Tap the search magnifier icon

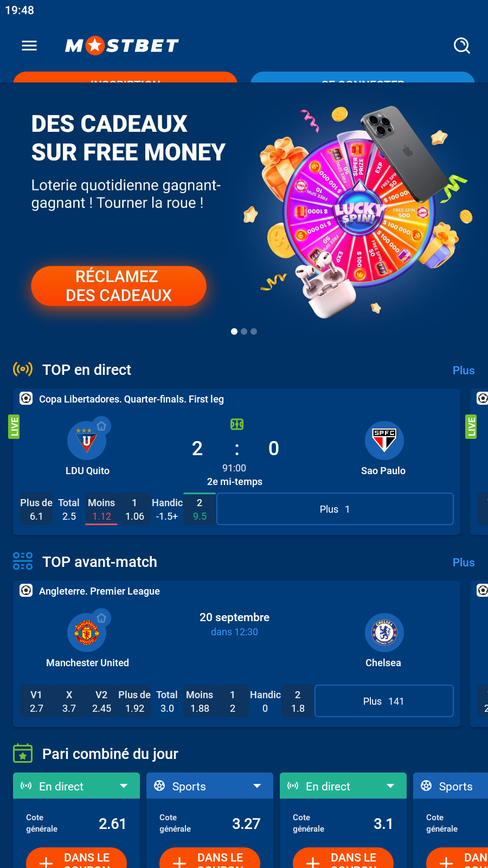click(462, 46)
